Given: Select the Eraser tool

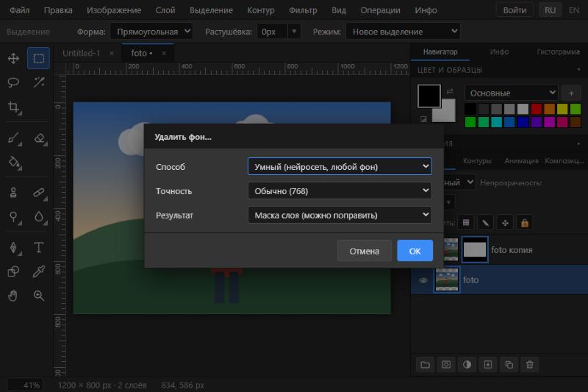Looking at the screenshot, I should point(39,138).
